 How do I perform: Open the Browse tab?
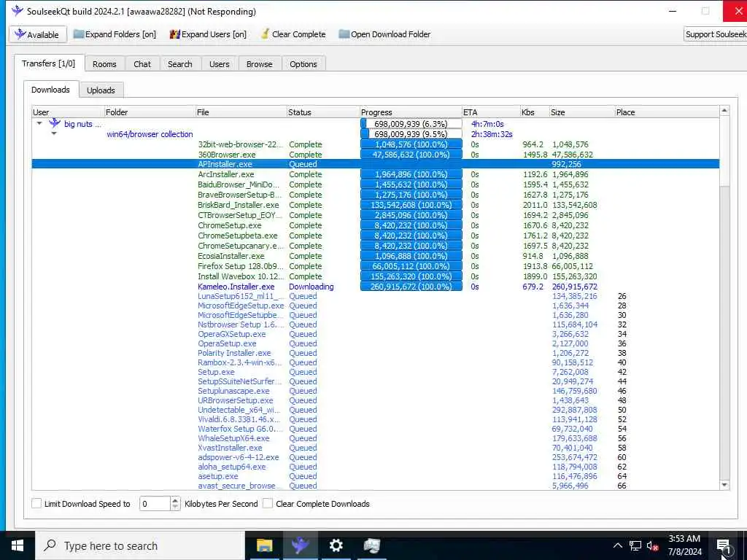point(260,64)
